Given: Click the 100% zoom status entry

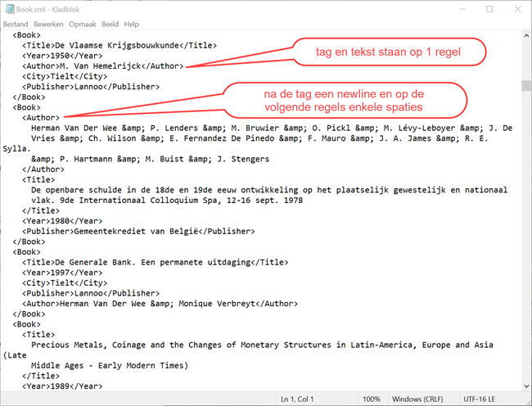Looking at the screenshot, I should pos(372,399).
